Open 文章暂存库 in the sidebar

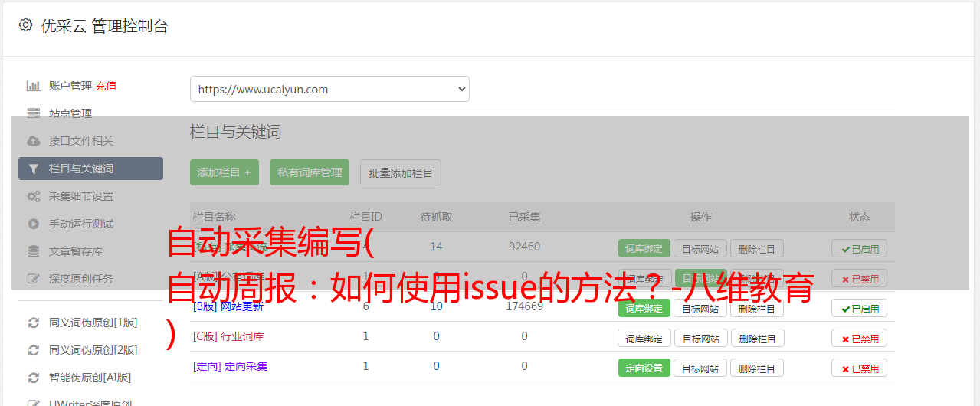[x=76, y=251]
